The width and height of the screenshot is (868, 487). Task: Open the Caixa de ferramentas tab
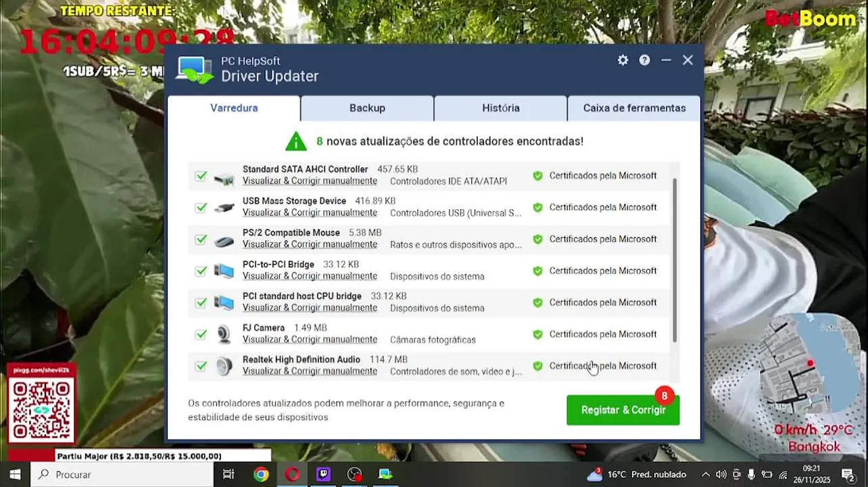tap(634, 108)
